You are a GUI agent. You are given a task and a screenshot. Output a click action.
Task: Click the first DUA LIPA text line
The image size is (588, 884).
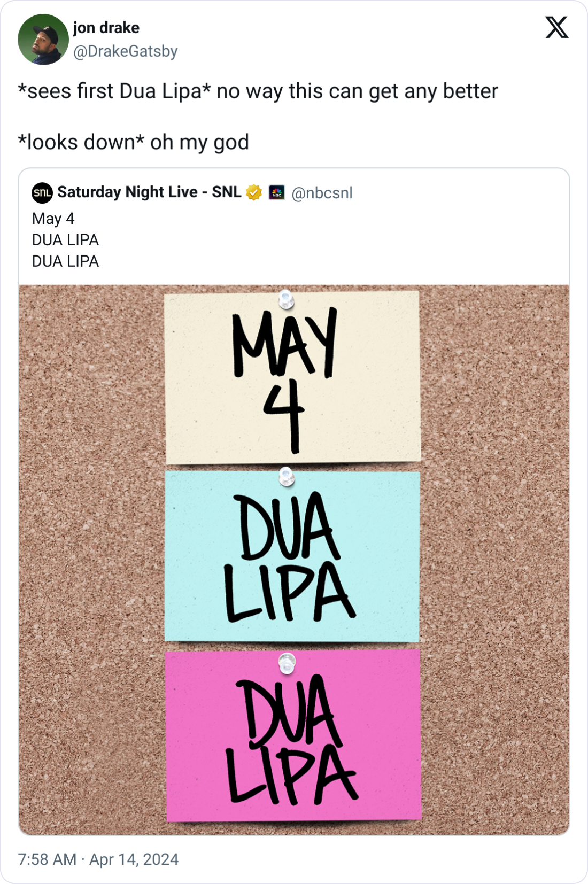(x=64, y=239)
